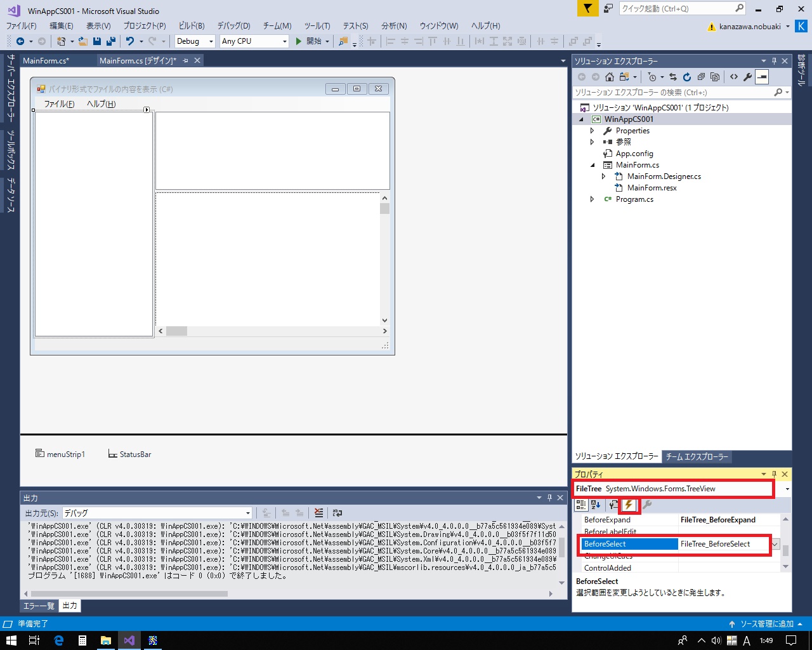Collapse the MainForm.cs node
The image size is (812, 650).
[593, 165]
